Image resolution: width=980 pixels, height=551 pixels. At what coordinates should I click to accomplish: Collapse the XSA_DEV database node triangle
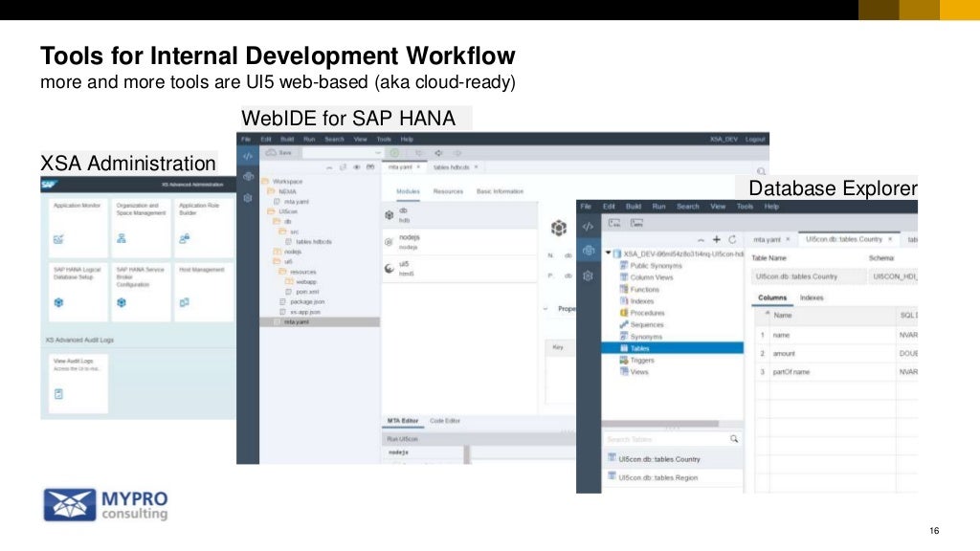pyautogui.click(x=608, y=253)
